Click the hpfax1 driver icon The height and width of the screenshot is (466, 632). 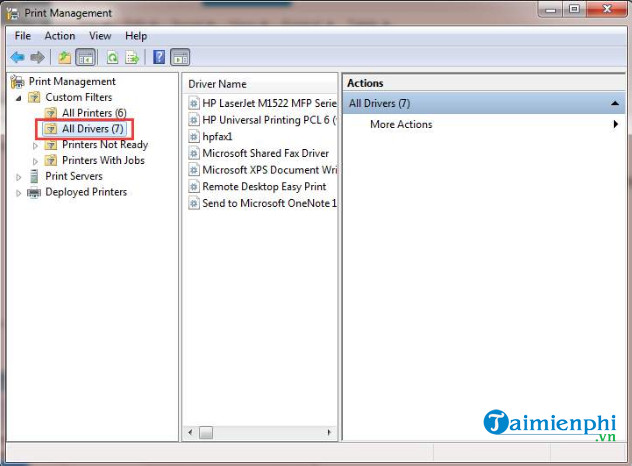click(x=194, y=137)
